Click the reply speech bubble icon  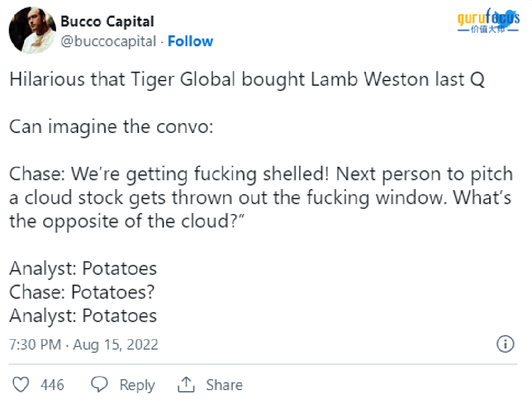(99, 385)
